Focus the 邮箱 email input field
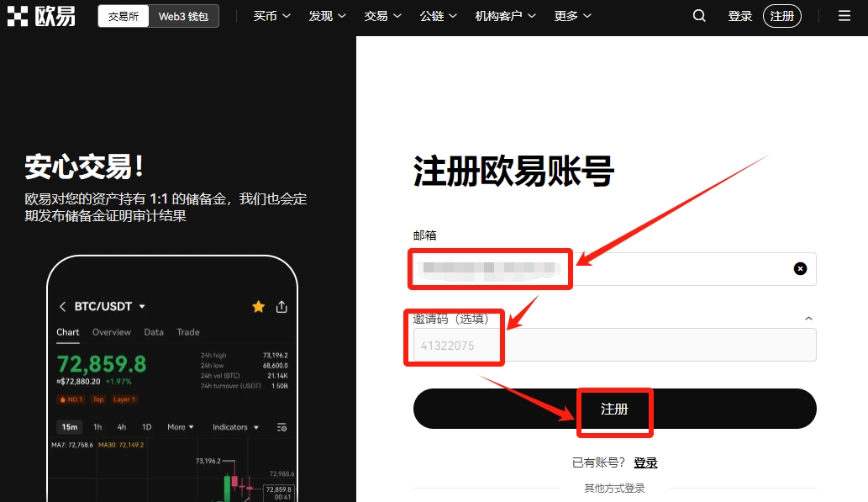This screenshot has width=868, height=502. (x=614, y=269)
